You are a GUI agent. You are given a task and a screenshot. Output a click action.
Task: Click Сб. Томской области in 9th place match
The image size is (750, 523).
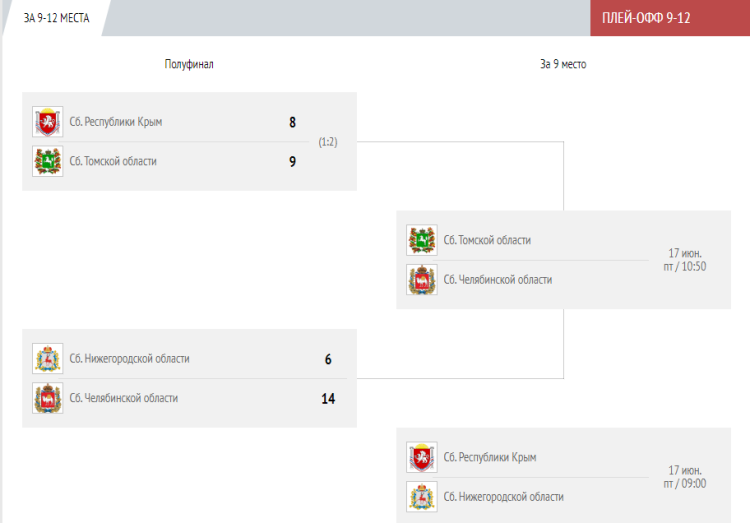point(487,240)
